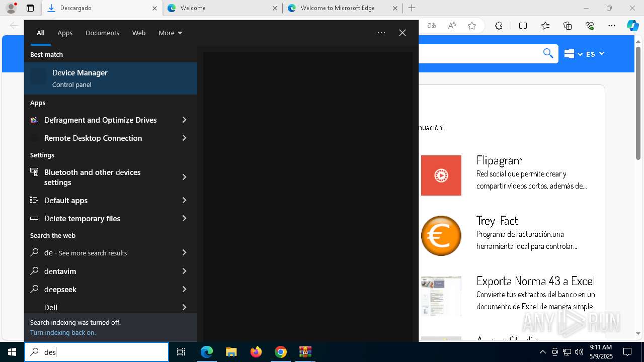Expand arrow for Remote Desktop Connection

184,138
